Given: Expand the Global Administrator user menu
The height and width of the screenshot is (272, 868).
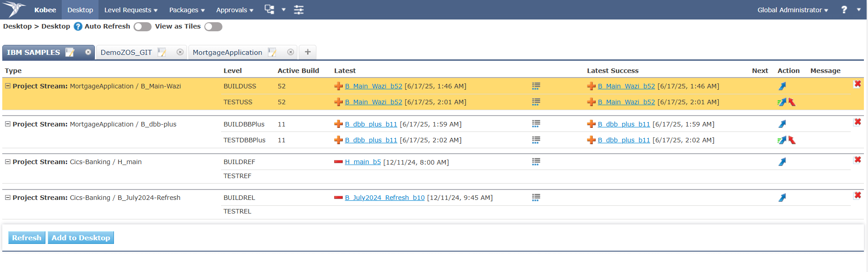Looking at the screenshot, I should (793, 10).
